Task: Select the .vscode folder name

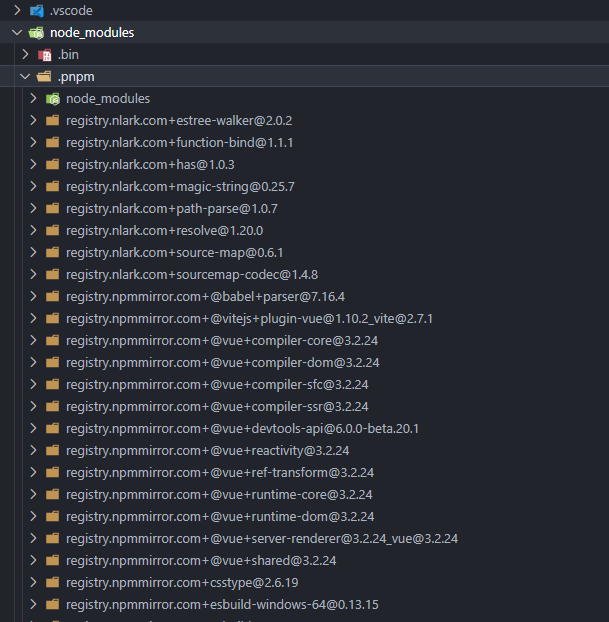Action: (x=71, y=11)
